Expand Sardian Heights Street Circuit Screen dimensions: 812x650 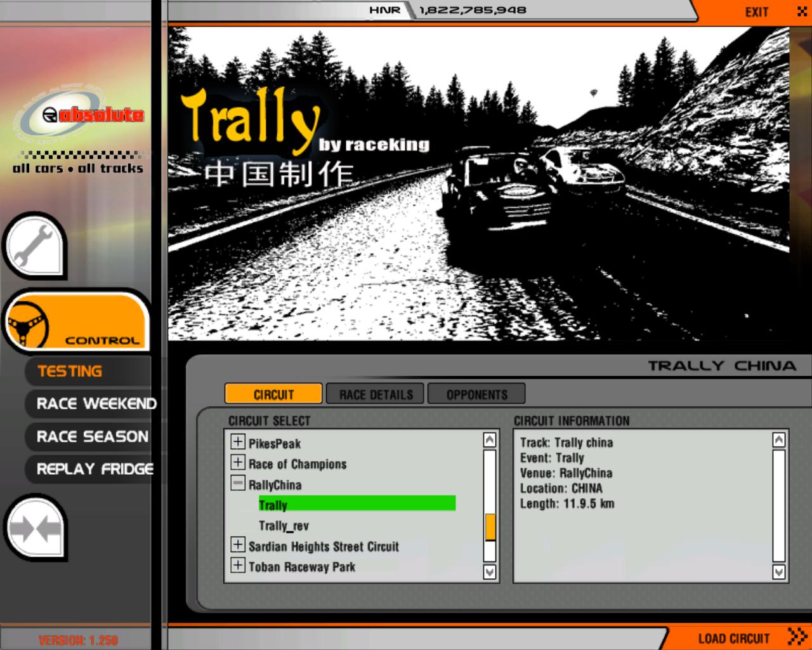pyautogui.click(x=238, y=545)
